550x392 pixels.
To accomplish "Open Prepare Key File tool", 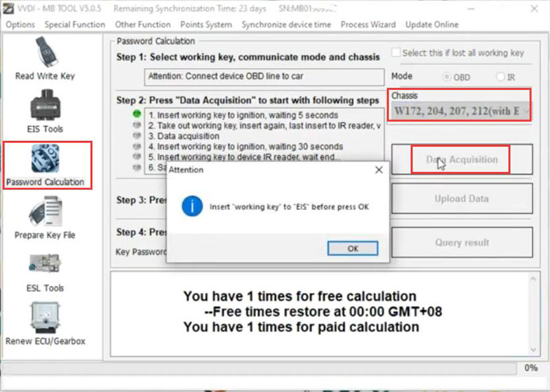I will tap(45, 217).
